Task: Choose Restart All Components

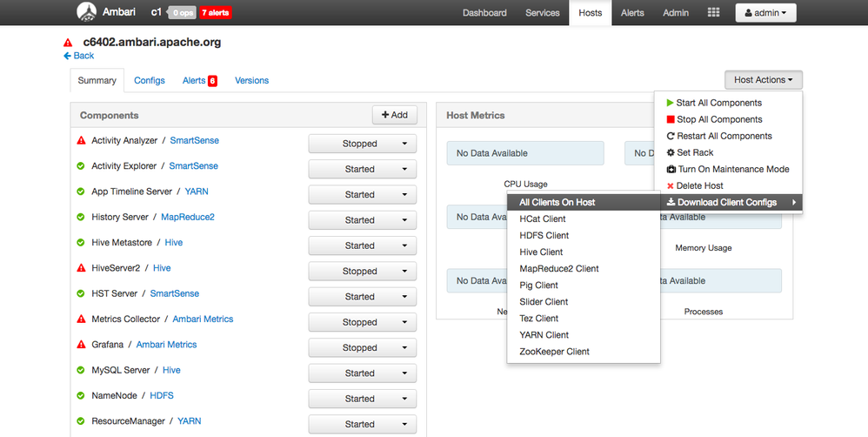Action: click(728, 137)
